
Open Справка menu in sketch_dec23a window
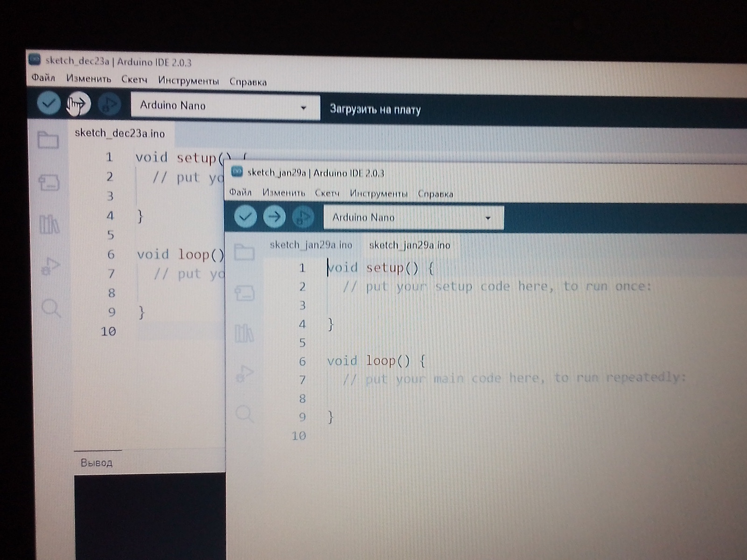coord(248,82)
